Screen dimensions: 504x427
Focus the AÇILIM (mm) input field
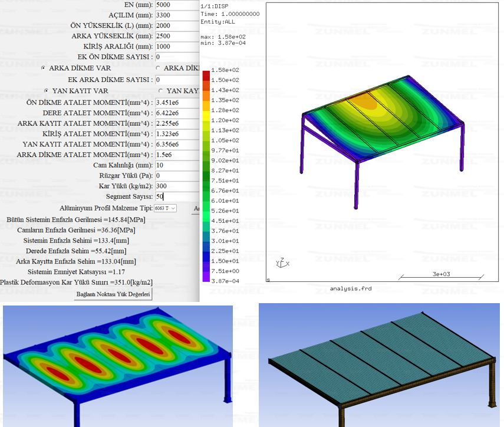point(176,15)
